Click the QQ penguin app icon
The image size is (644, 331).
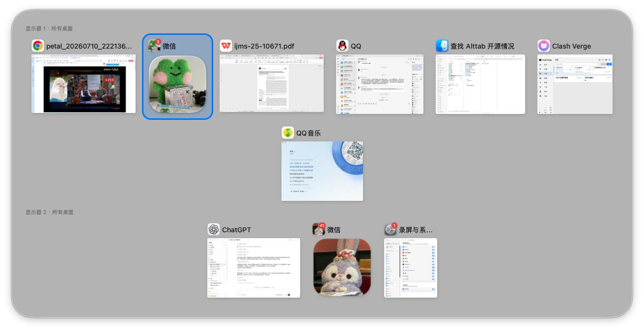342,46
